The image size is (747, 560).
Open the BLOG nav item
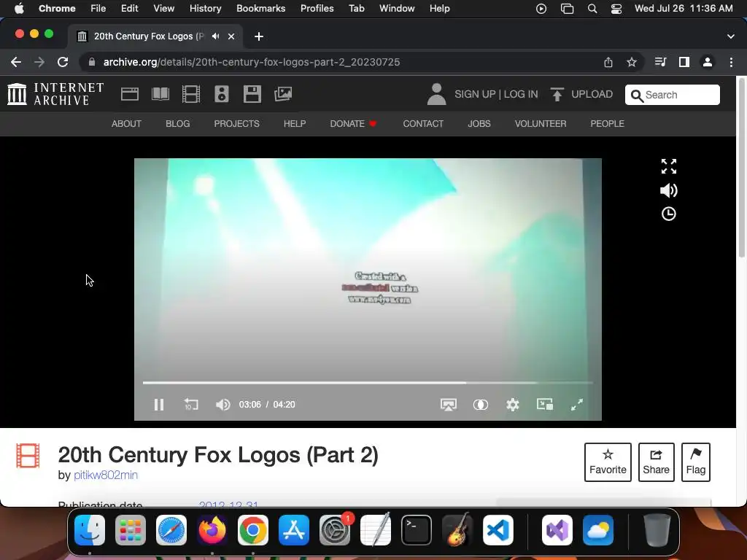coord(178,124)
